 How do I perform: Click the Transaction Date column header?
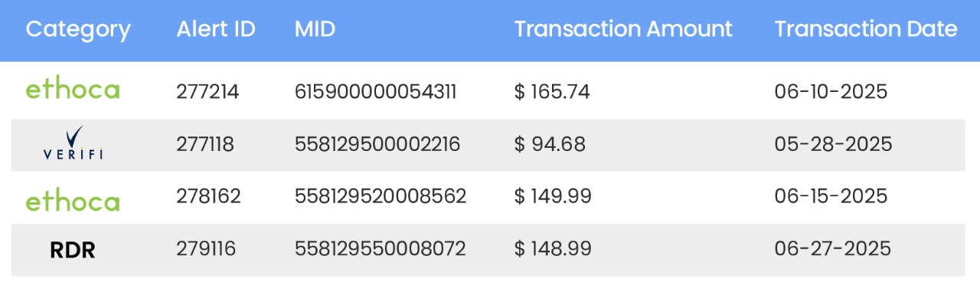(x=866, y=30)
